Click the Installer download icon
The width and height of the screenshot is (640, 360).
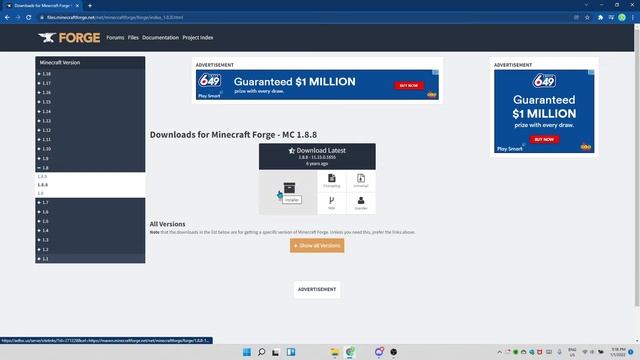point(289,188)
